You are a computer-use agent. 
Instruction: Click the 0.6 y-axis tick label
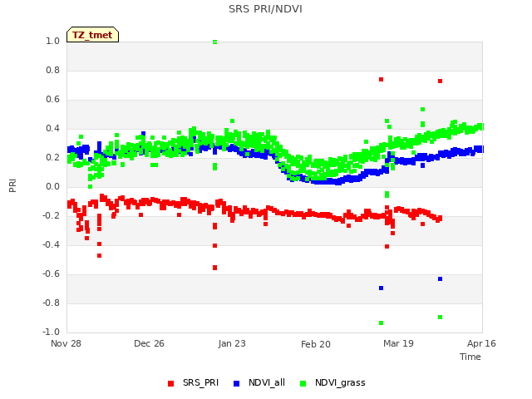coord(52,100)
